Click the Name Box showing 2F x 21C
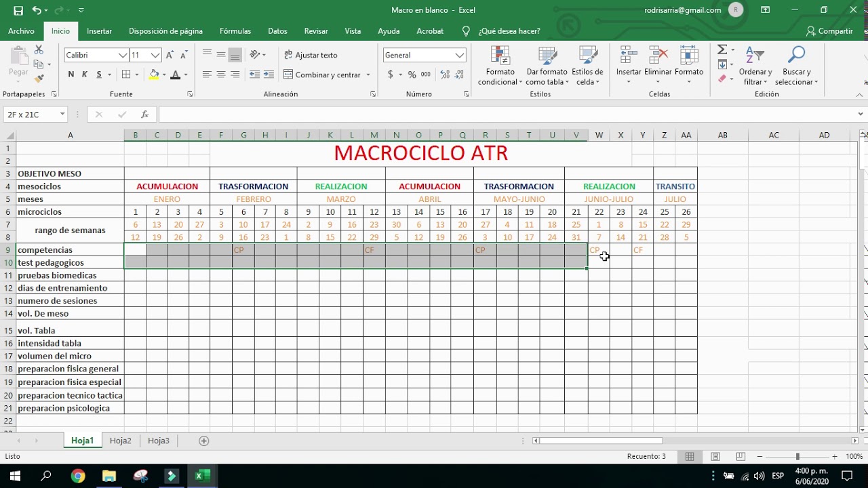Image resolution: width=868 pixels, height=488 pixels. (35, 115)
